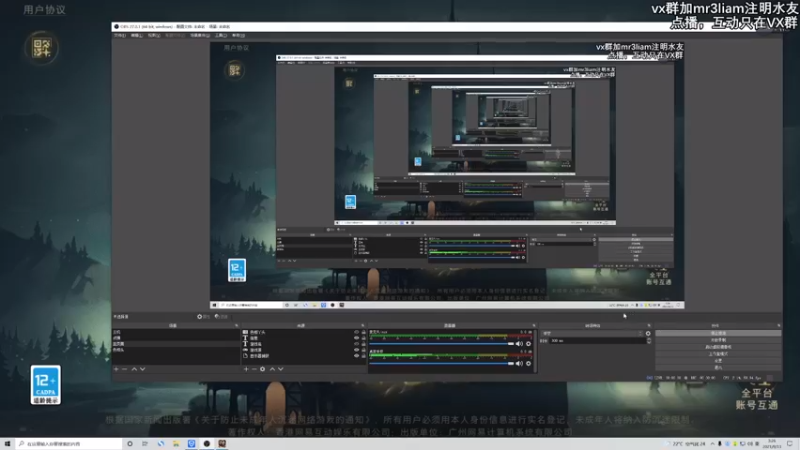Viewport: 800px width, 450px height.
Task: Open Windows Start menu
Action: pos(7,444)
